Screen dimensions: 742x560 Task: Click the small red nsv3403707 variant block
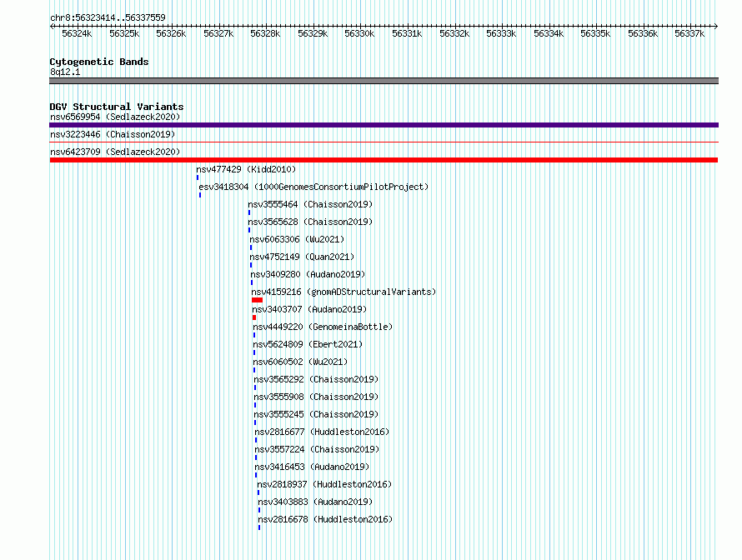[x=254, y=317]
